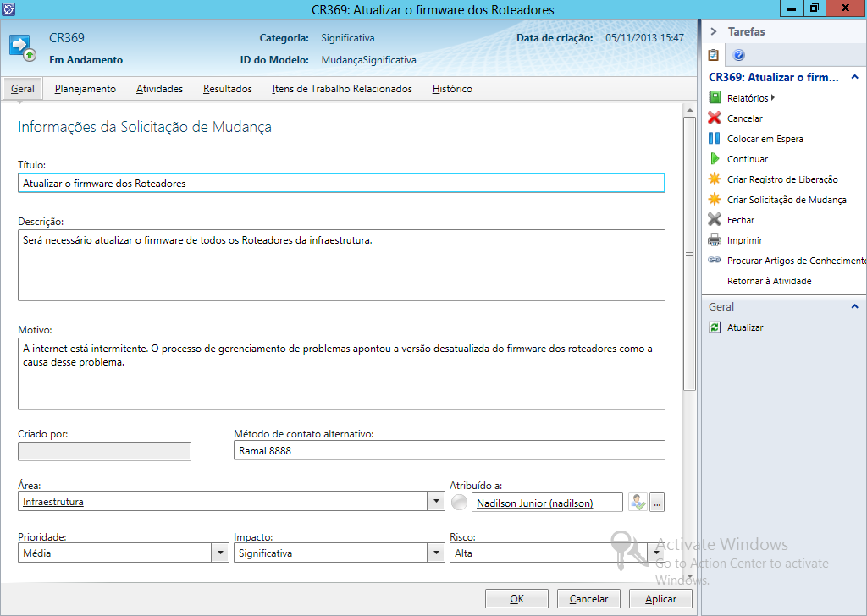Click inside the Motivo text area
Screen dimensions: 867x616
tap(341, 373)
